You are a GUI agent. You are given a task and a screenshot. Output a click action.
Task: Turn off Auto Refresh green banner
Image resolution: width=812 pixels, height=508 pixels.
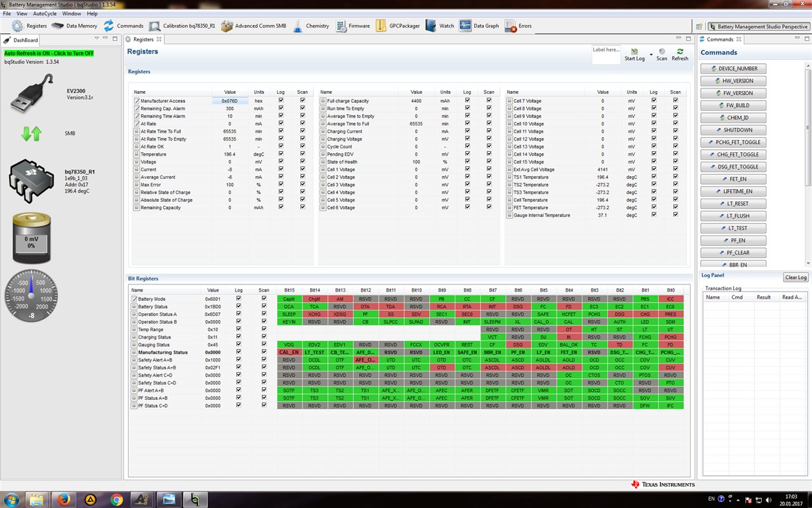[49, 53]
